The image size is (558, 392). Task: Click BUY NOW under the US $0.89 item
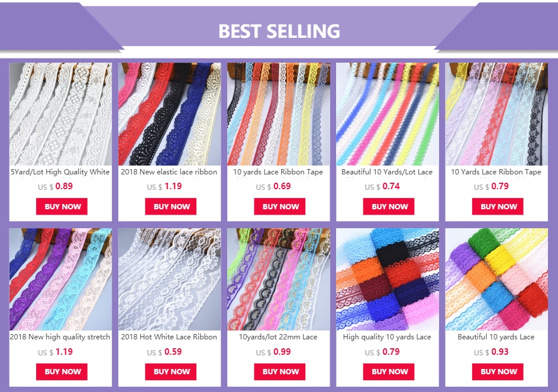point(62,206)
